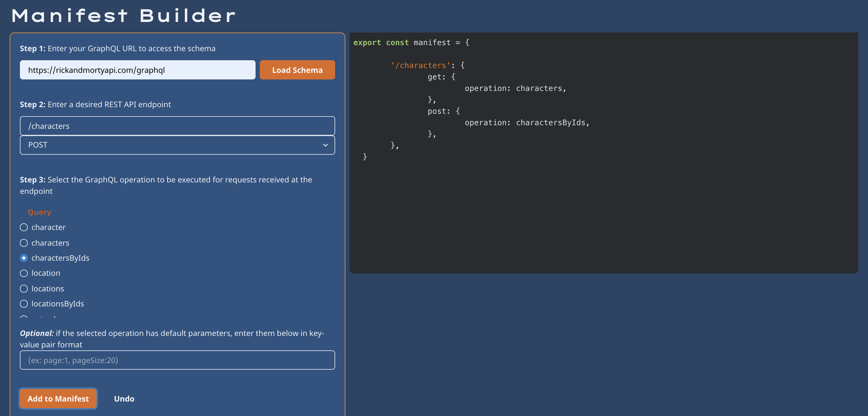Click the Load Schema button
868x416 pixels.
point(297,70)
